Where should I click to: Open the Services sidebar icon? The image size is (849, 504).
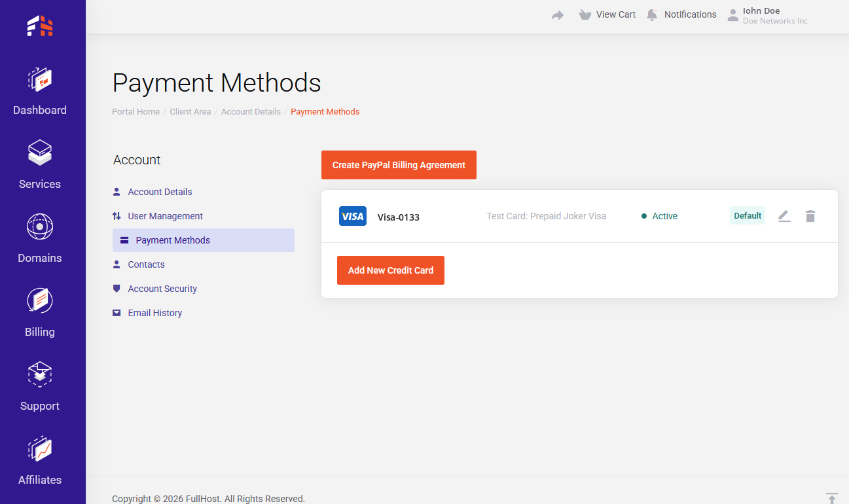(x=40, y=153)
